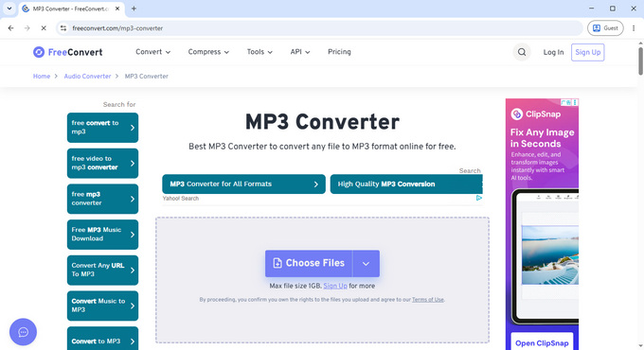Click the Sign Up link under max file size

pos(335,286)
